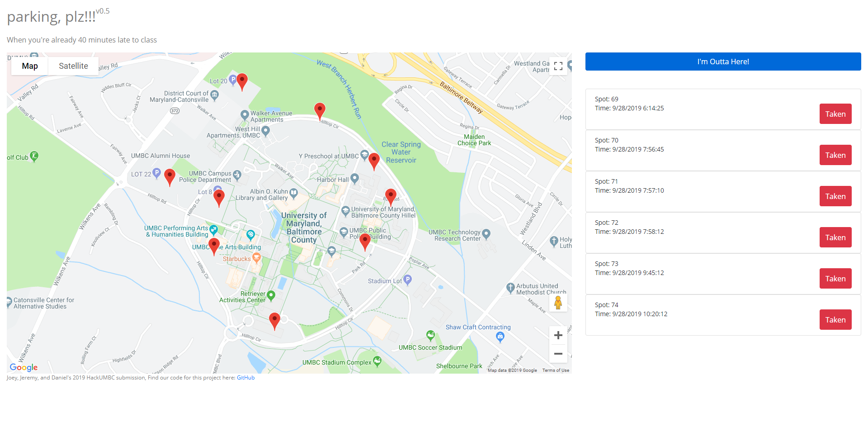Mark Spot 74 as Taken
Screen dimensions: 868x427
(x=835, y=320)
